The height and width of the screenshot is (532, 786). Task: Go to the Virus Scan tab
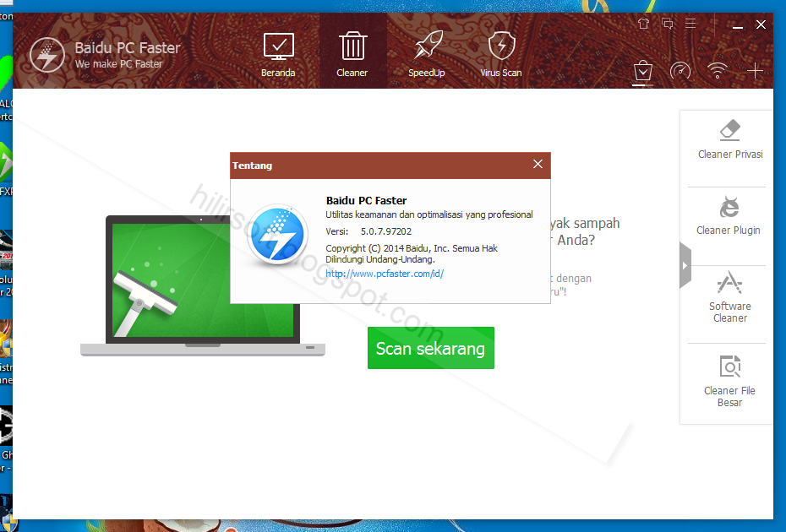501,53
